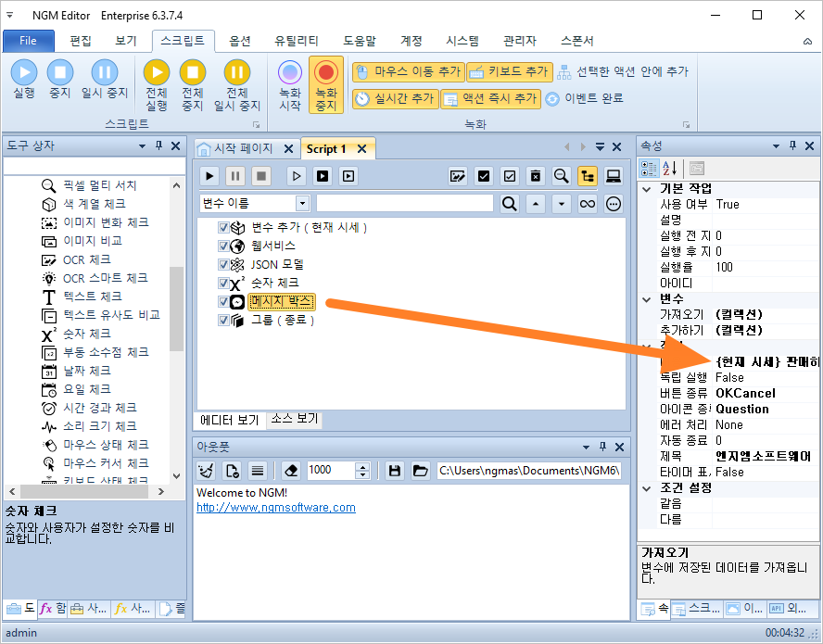Close the Script 1 tab

pyautogui.click(x=361, y=149)
